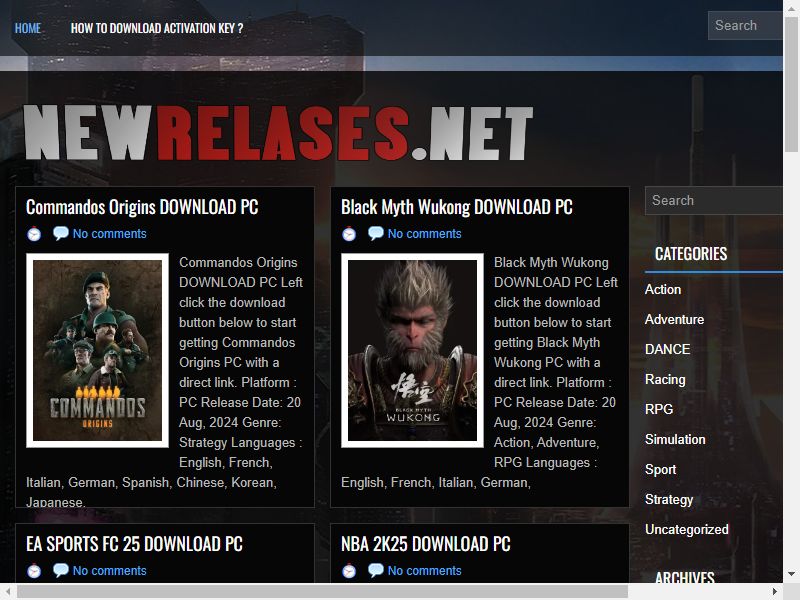Screen dimensions: 800x600
Task: Open No comments link for NBA 2K25
Action: (424, 570)
